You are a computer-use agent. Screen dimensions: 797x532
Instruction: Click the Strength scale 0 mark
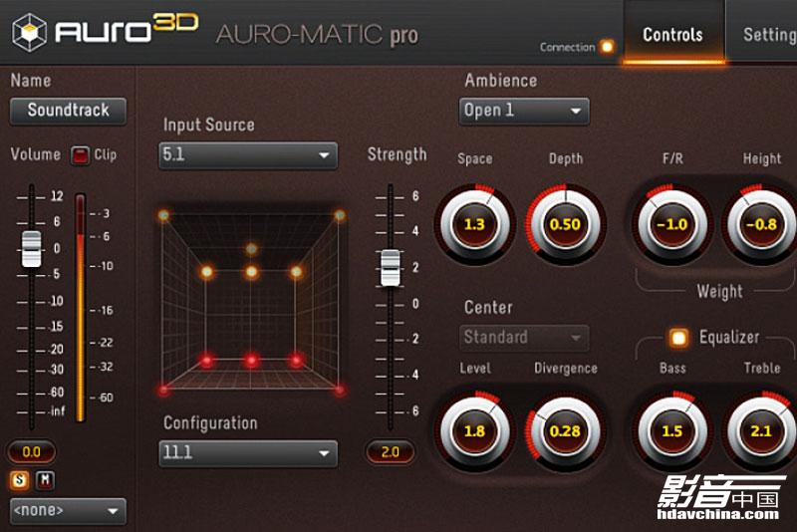(415, 304)
